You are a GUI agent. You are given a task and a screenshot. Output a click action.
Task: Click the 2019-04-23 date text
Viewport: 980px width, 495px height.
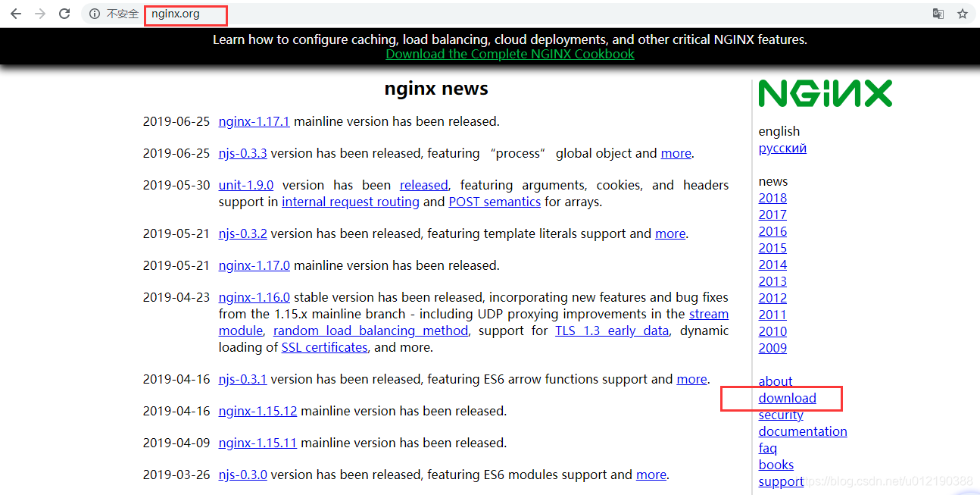176,297
